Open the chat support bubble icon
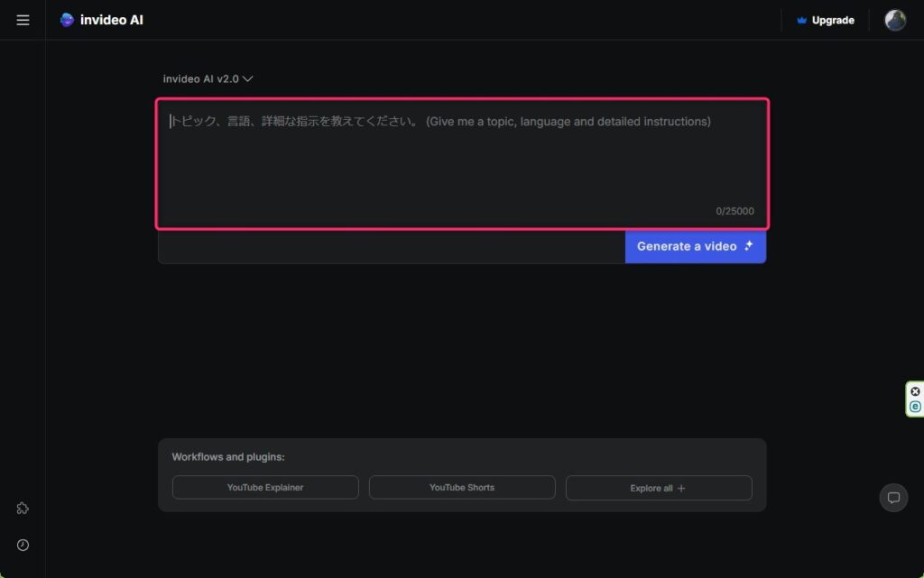 (x=893, y=498)
